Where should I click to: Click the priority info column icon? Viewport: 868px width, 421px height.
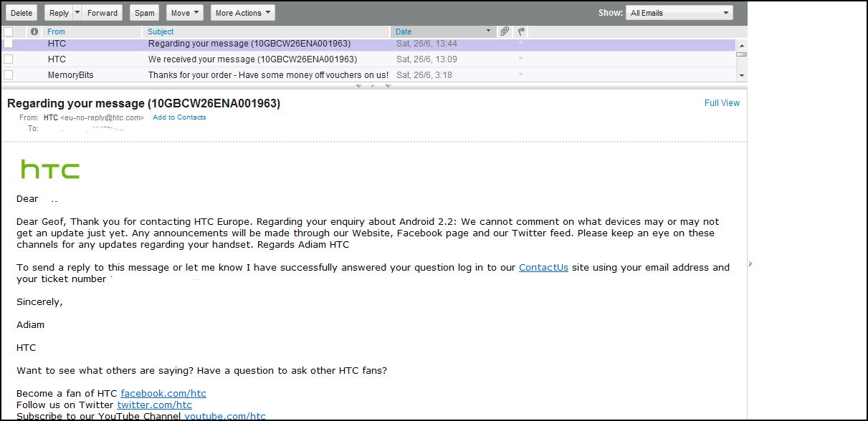[x=34, y=32]
